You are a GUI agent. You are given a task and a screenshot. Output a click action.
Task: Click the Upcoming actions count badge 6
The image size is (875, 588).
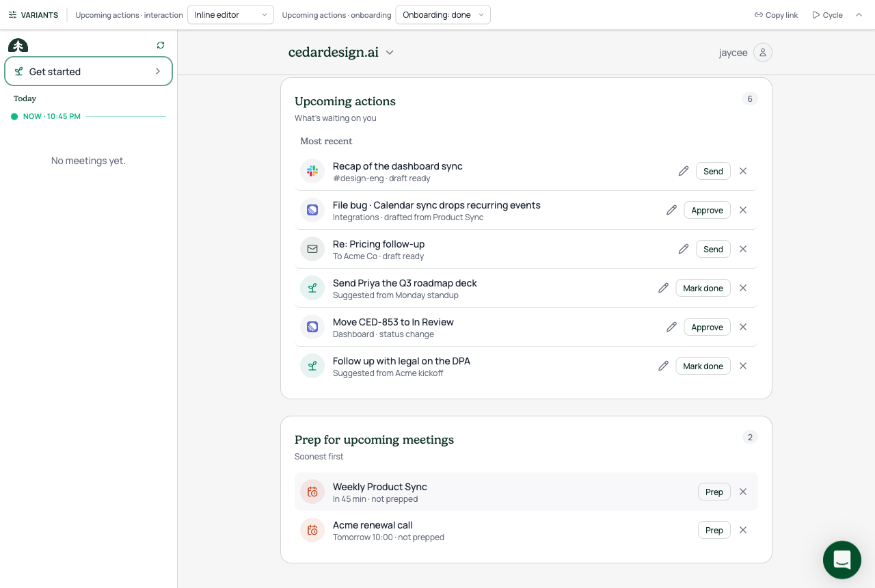750,99
